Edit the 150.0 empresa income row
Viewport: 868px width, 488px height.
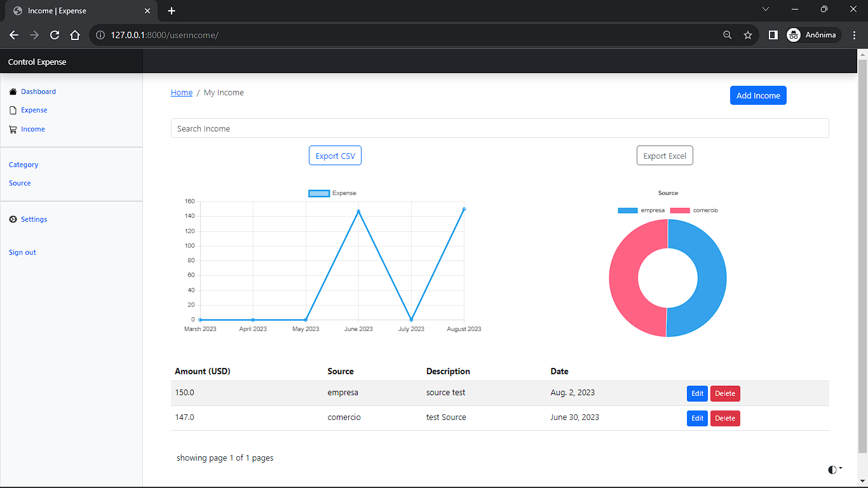(697, 393)
